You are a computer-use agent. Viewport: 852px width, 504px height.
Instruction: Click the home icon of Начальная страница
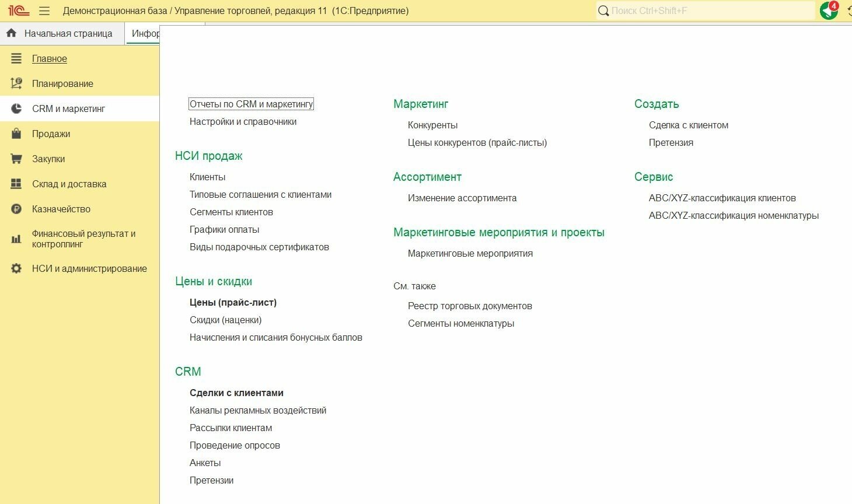11,33
